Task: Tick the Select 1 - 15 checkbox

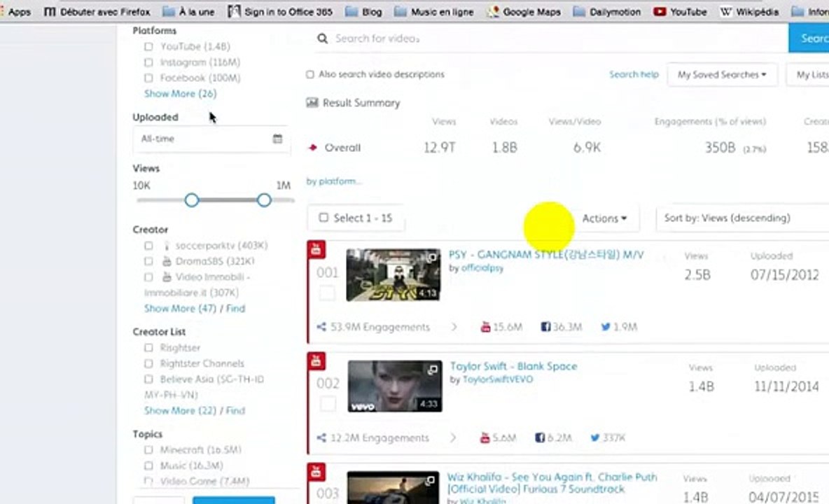Action: pyautogui.click(x=323, y=218)
